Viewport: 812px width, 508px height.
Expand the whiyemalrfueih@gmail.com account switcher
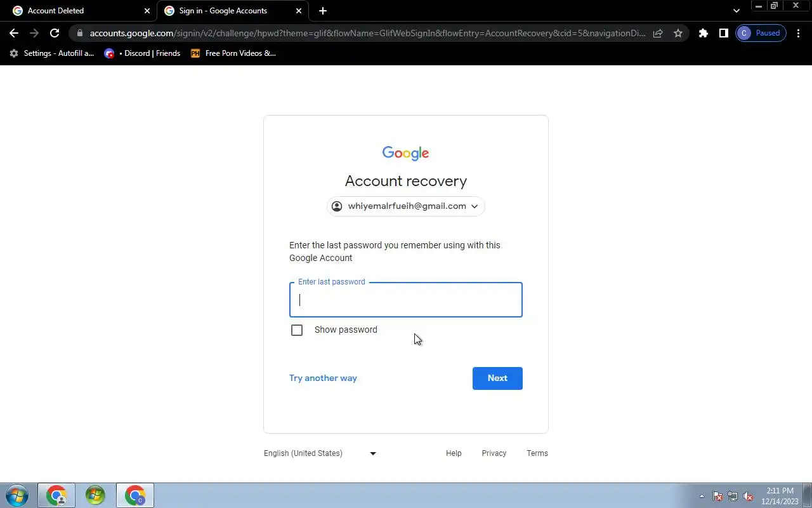pos(406,206)
